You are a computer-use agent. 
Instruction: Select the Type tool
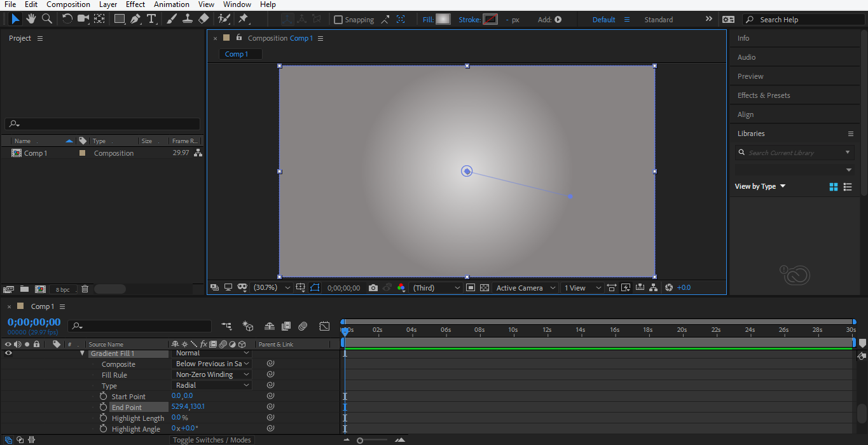coord(151,19)
